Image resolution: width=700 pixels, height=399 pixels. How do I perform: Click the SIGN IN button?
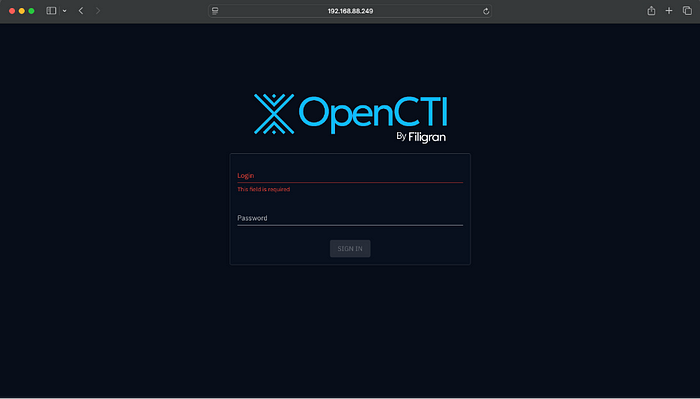pos(350,249)
